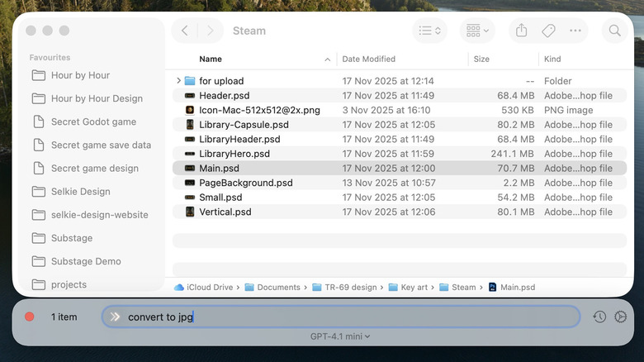
Task: Open selkie-design-website favourite
Action: (x=89, y=215)
